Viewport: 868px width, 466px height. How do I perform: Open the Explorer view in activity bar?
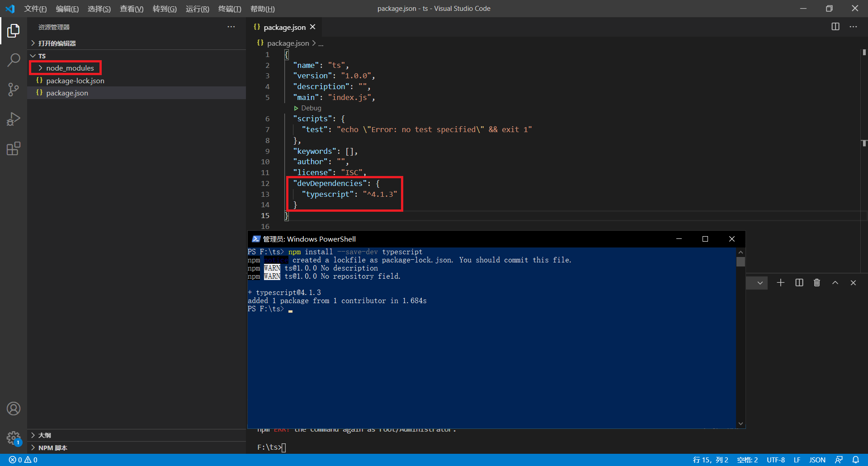pos(14,31)
